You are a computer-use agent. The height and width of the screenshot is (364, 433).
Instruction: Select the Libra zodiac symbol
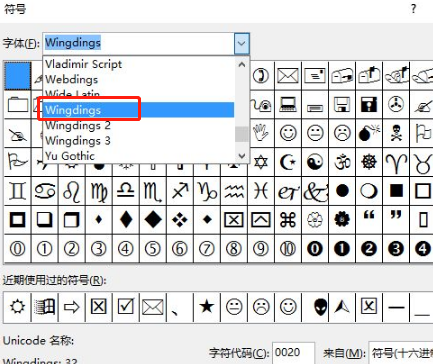(126, 191)
